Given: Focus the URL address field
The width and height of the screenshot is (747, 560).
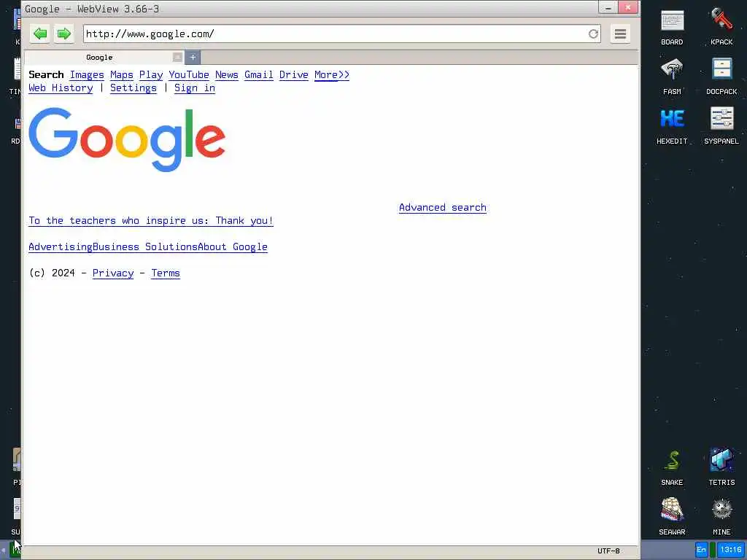Looking at the screenshot, I should pyautogui.click(x=336, y=34).
